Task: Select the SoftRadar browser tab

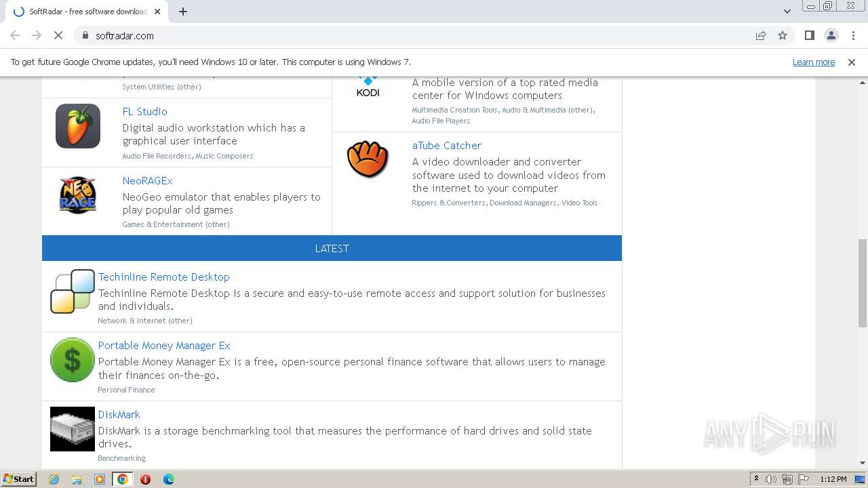Action: 86,12
